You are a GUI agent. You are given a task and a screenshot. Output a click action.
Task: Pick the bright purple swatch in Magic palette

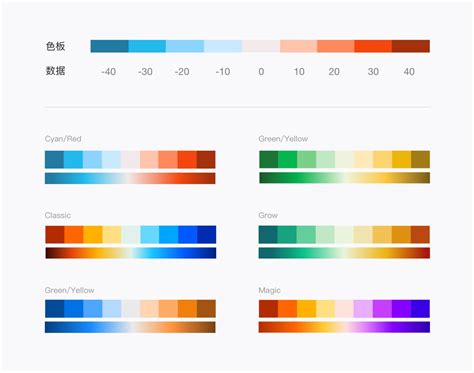382,309
